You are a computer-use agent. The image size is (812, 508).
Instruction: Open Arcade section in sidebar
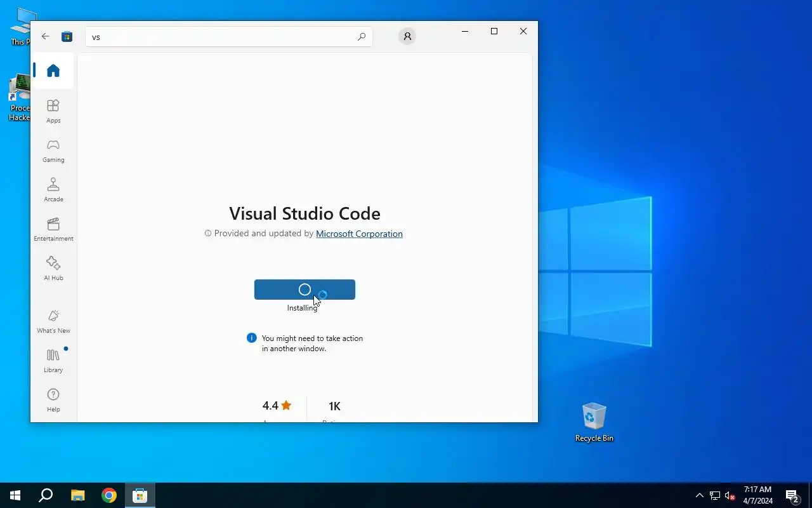pos(53,190)
